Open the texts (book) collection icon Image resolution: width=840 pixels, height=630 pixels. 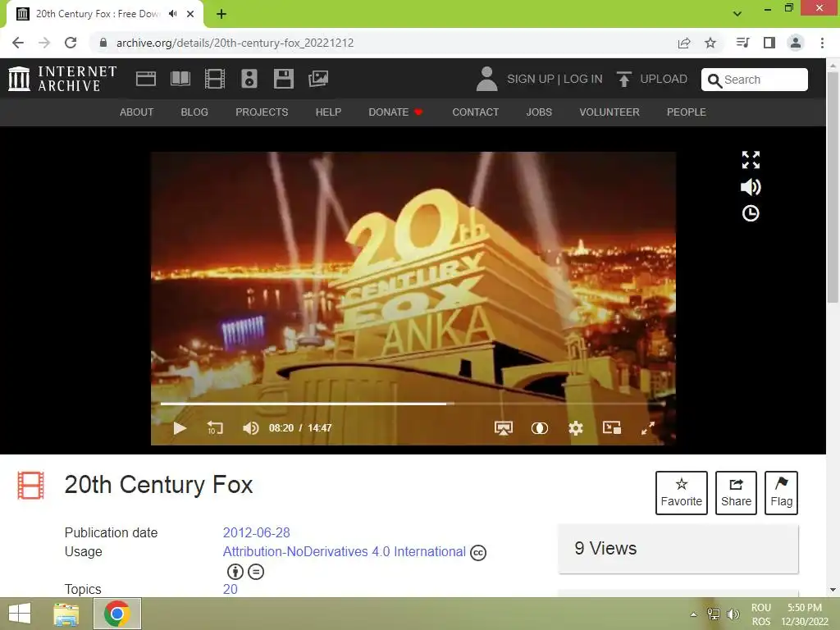[180, 79]
